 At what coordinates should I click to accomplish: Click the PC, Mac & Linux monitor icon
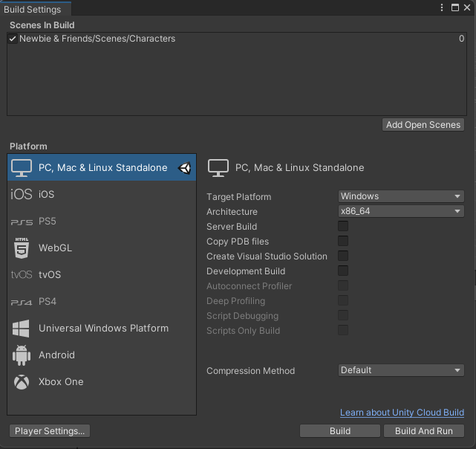pos(22,168)
